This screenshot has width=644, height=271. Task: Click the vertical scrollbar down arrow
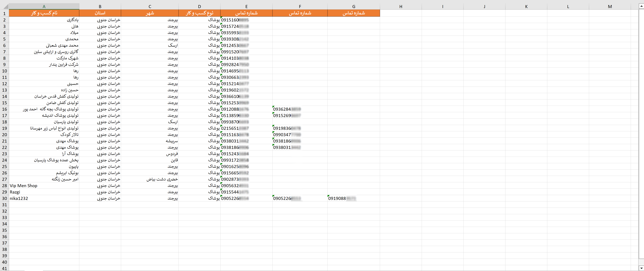coord(641,268)
